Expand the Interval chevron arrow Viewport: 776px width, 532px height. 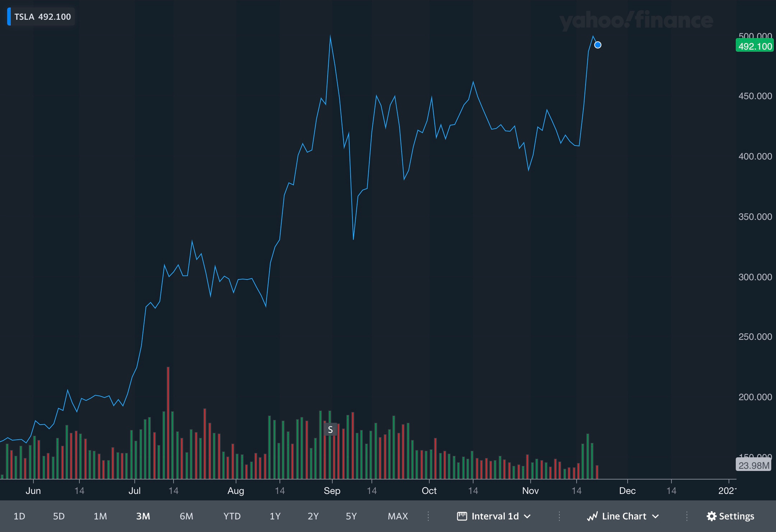tap(527, 517)
